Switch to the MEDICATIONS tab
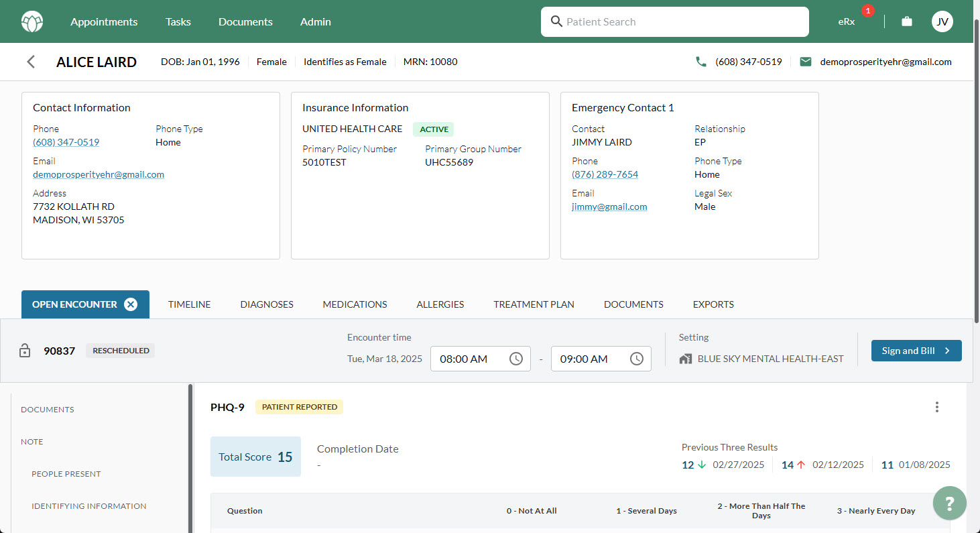This screenshot has height=533, width=980. coord(355,304)
